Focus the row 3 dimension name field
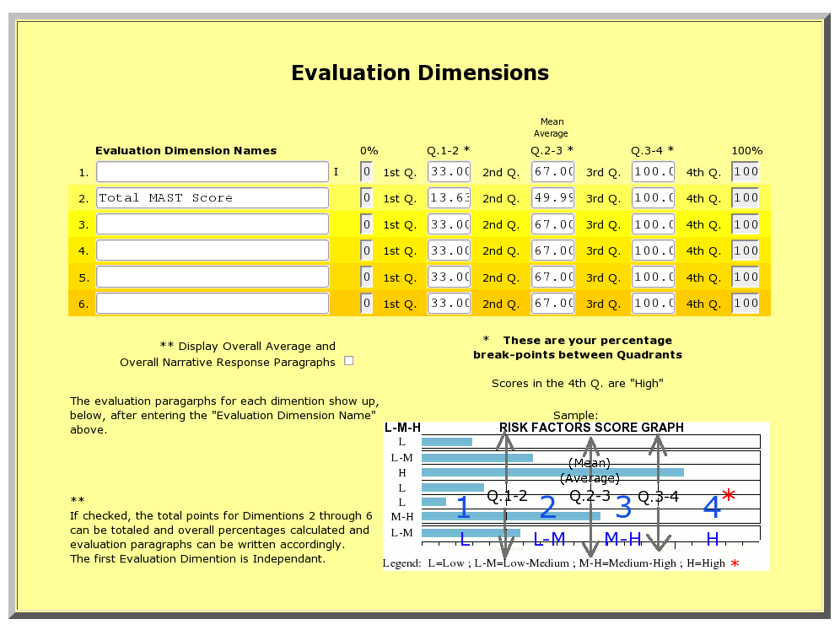 pos(213,224)
